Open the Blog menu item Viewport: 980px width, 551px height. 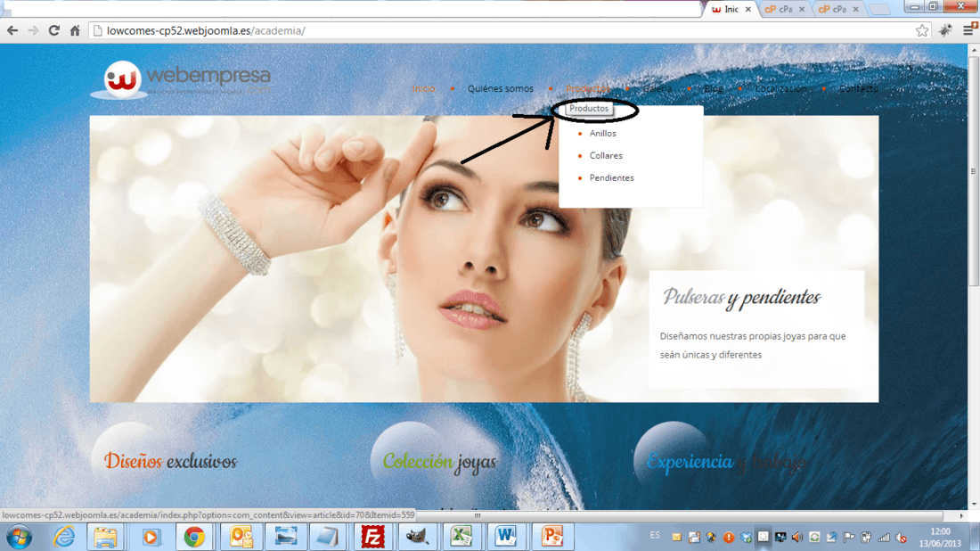tap(713, 89)
